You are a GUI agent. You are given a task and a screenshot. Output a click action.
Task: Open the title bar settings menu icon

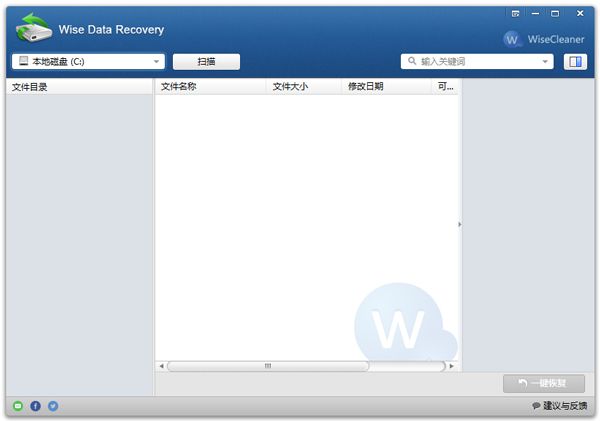(x=515, y=14)
